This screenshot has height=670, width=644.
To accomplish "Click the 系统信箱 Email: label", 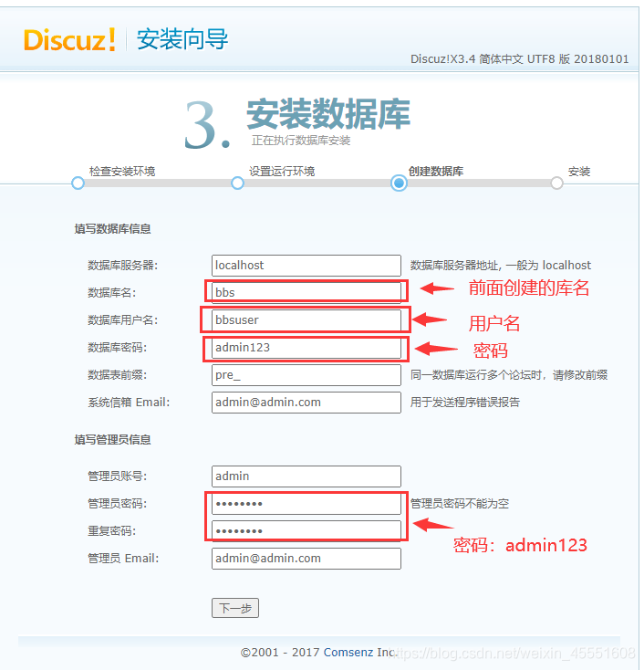I will (129, 402).
